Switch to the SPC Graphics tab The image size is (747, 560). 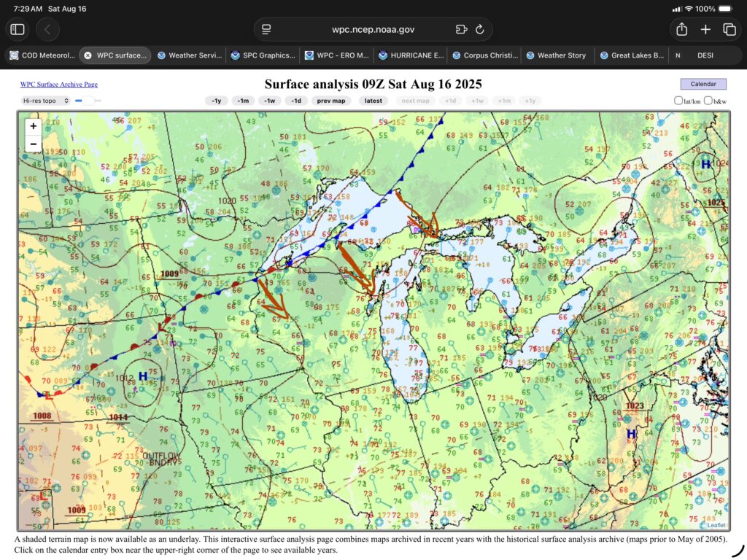(263, 55)
